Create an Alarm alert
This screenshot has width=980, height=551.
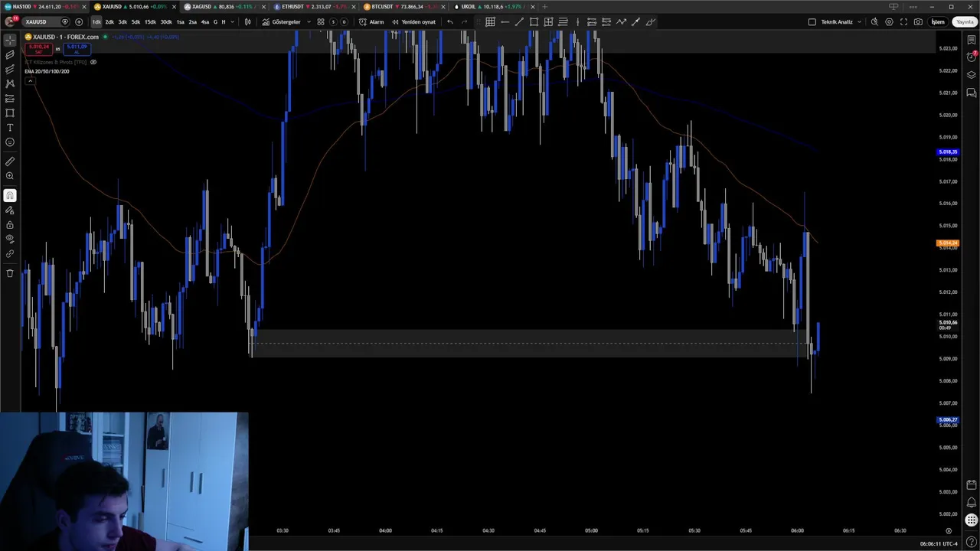[371, 21]
